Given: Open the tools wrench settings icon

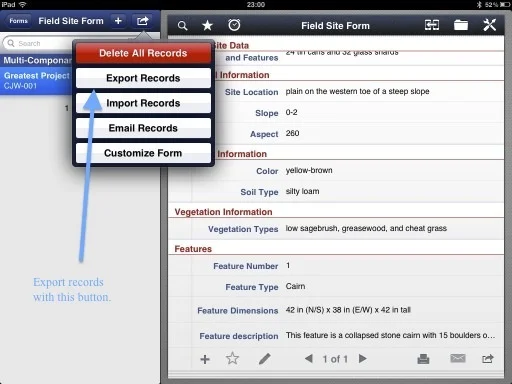Looking at the screenshot, I should pyautogui.click(x=490, y=25).
